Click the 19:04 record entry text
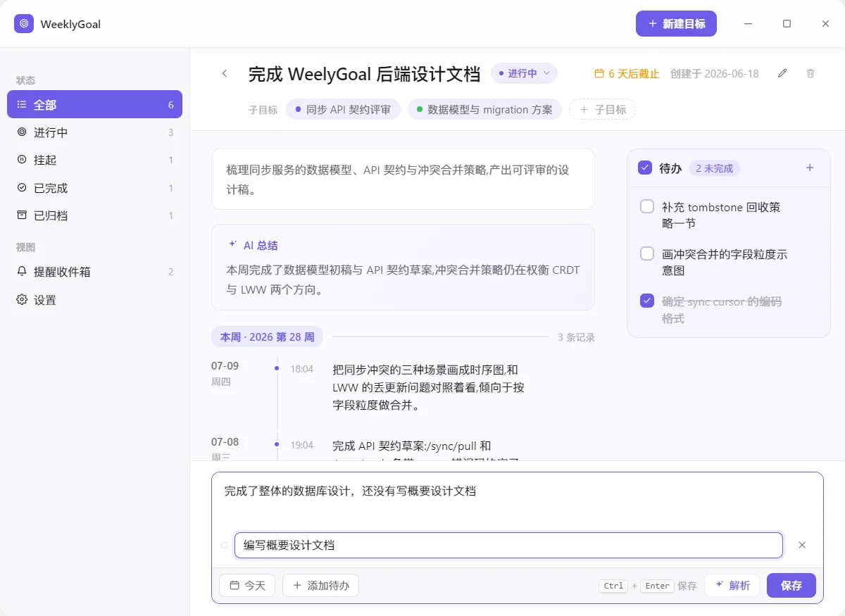This screenshot has width=845, height=616. [427, 453]
